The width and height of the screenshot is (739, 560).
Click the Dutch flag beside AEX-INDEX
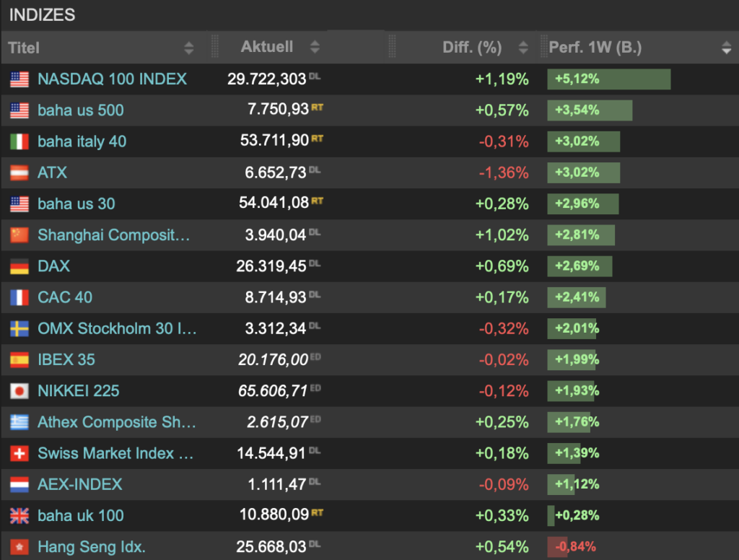(x=19, y=484)
